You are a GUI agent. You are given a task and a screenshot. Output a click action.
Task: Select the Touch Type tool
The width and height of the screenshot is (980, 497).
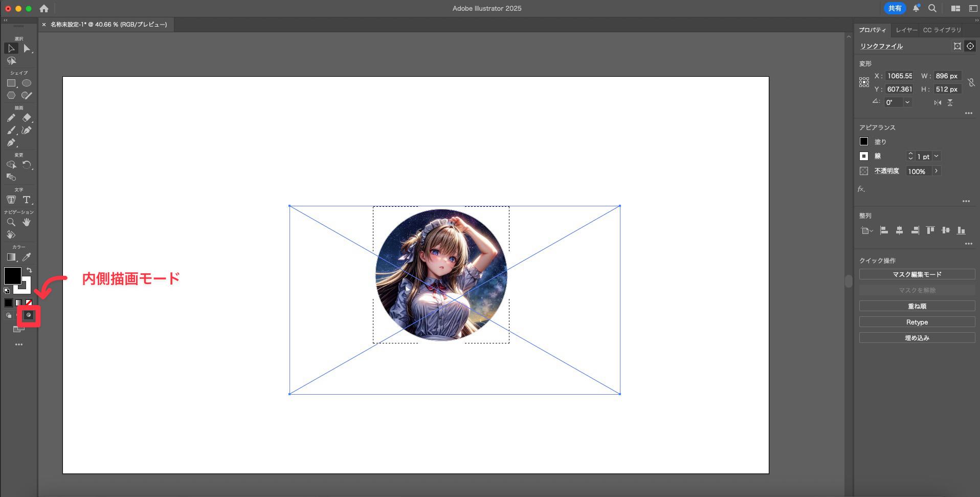tap(11, 200)
